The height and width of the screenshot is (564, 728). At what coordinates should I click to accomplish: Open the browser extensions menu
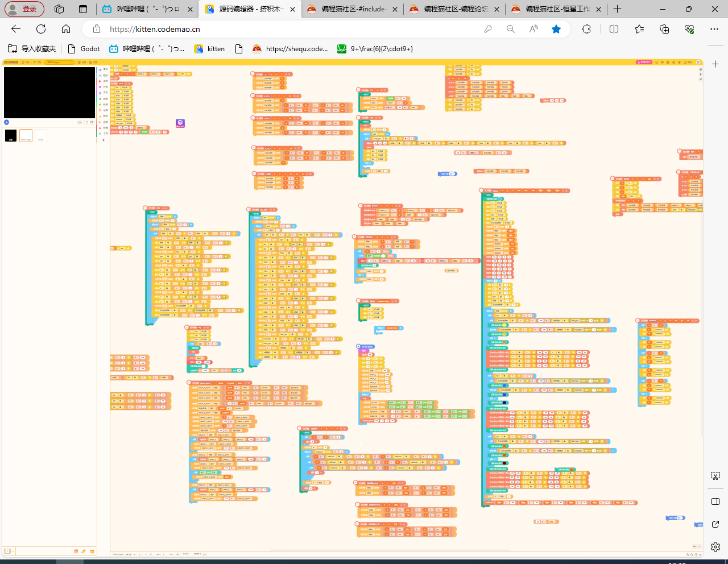[x=587, y=29]
